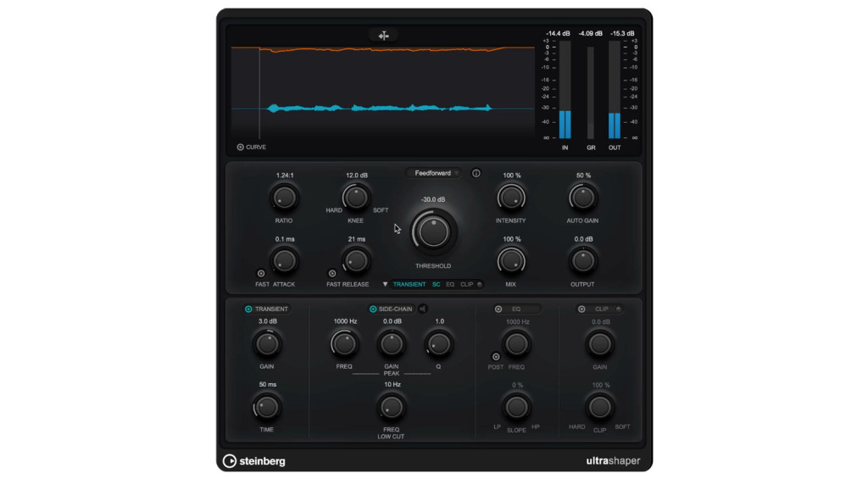868x479 pixels.
Task: Enable the Fast Release option
Action: [332, 273]
